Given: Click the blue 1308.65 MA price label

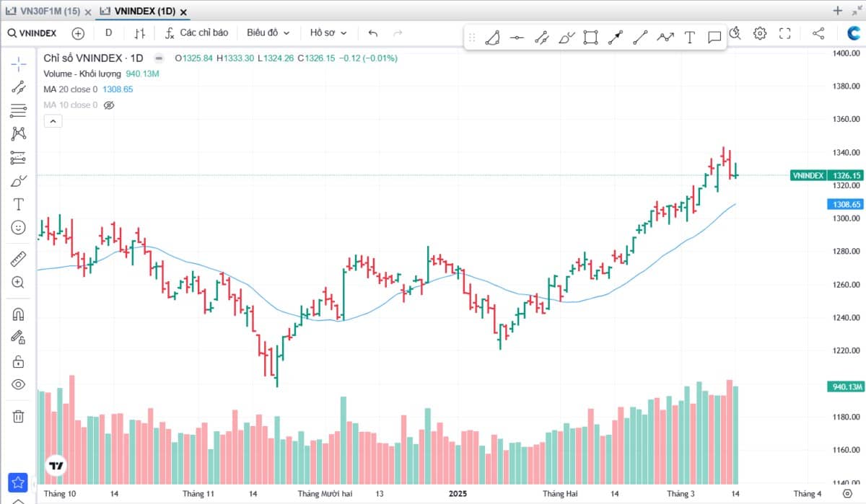Looking at the screenshot, I should coord(844,204).
